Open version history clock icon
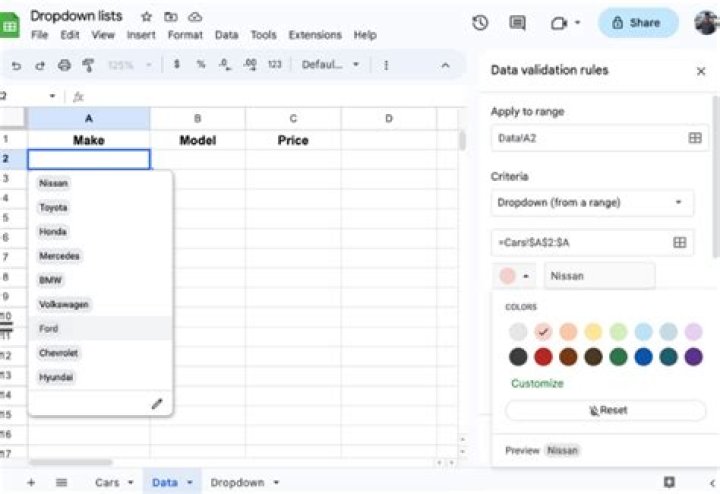Viewport: 720px width, 494px height. (480, 22)
